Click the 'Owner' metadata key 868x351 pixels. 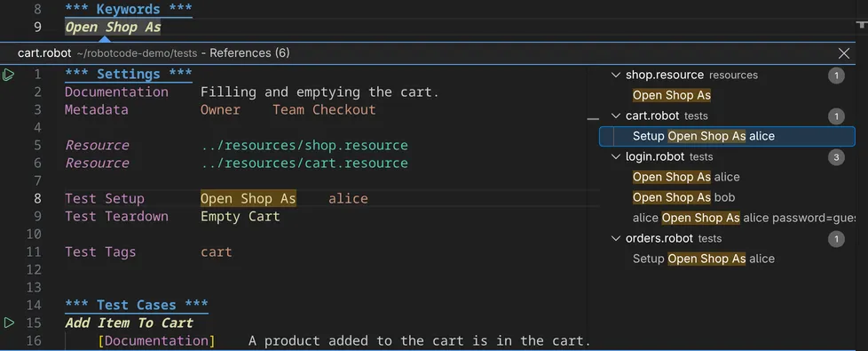pos(220,110)
